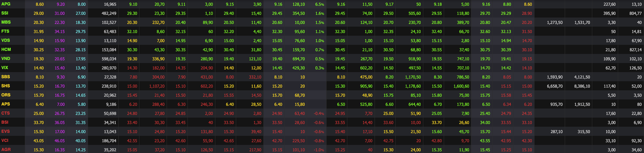
Task: Open the VCI ticker
Action: tap(5, 141)
